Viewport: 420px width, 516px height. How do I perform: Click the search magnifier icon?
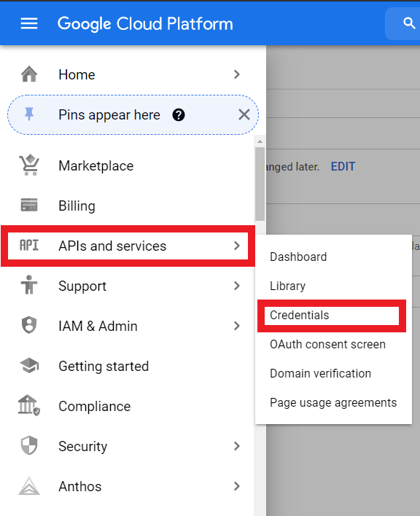tap(409, 23)
